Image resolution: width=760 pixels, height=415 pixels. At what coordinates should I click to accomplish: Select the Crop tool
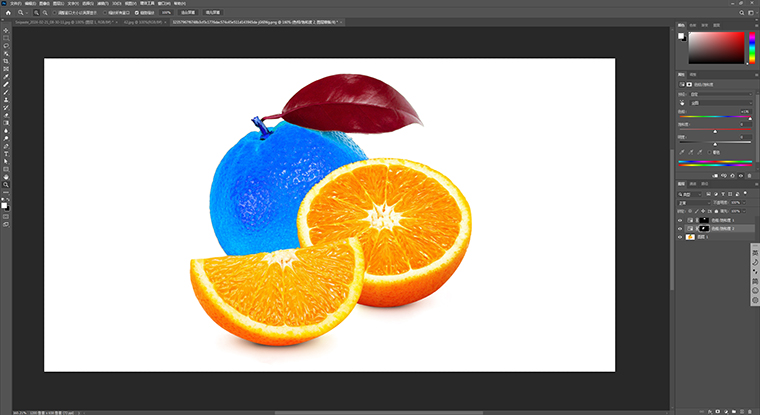tap(6, 61)
